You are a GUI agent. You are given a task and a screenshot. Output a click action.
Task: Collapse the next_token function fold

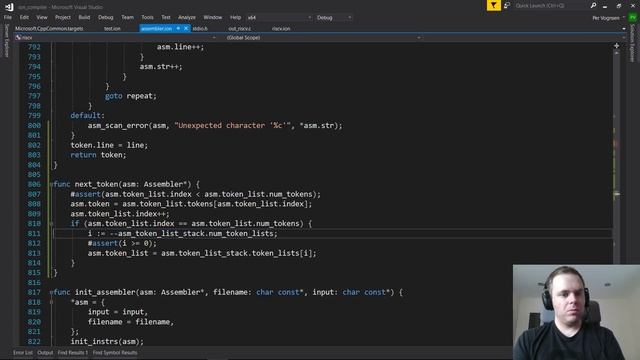click(51, 184)
